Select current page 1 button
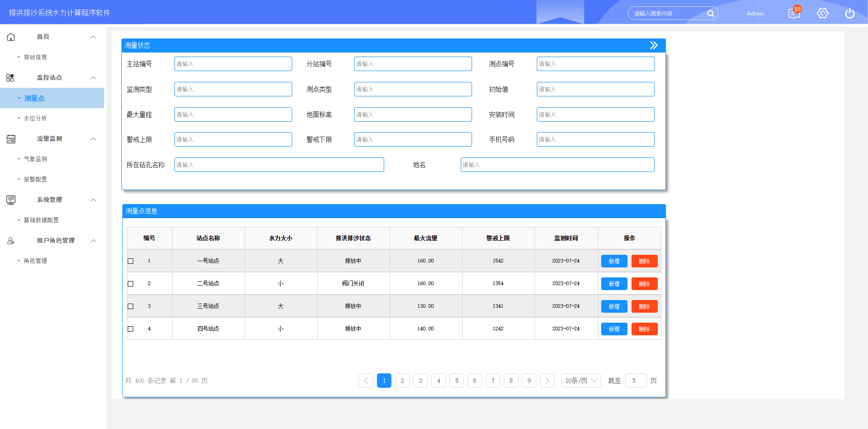 click(384, 381)
